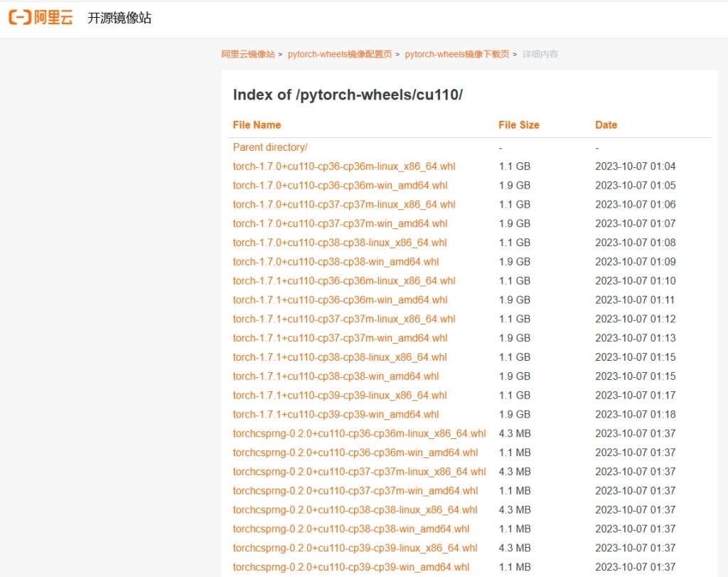The image size is (728, 577).
Task: Click date 2023-10-07 01:17
Action: 635,395
